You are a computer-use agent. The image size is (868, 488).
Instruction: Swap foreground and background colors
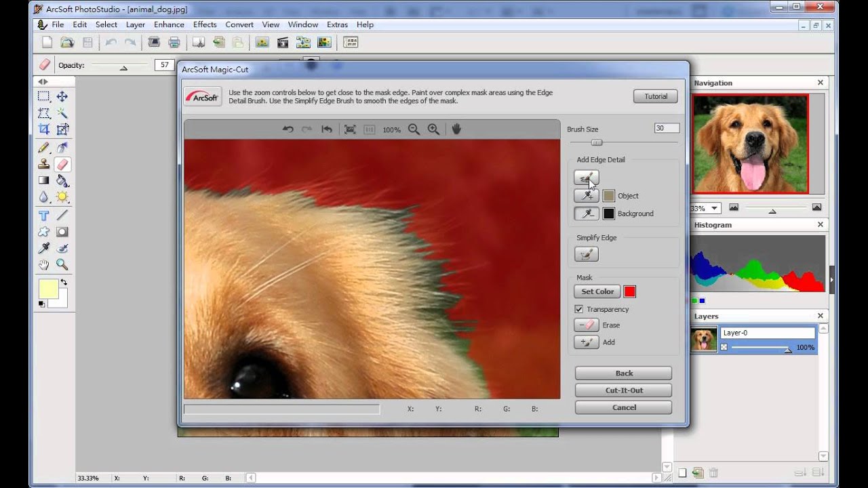pos(63,281)
